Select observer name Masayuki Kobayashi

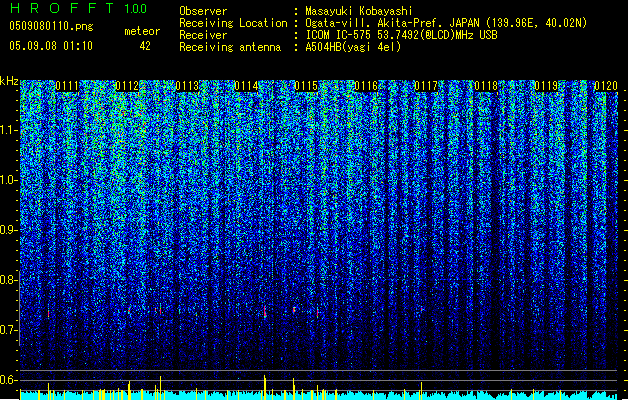click(x=358, y=12)
